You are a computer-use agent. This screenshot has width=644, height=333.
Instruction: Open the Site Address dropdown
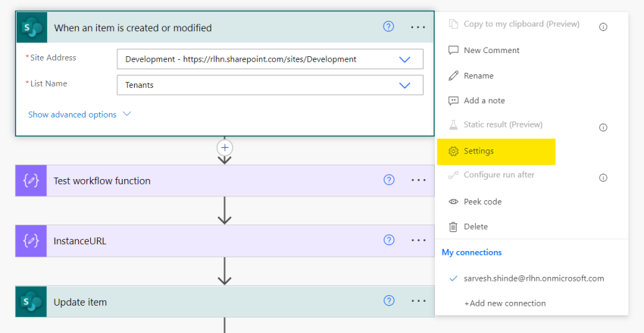pos(405,59)
